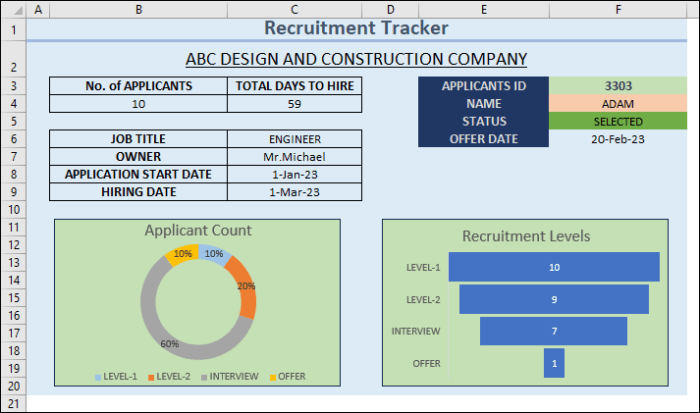Select column B header
This screenshot has height=413, width=700.
coord(138,9)
